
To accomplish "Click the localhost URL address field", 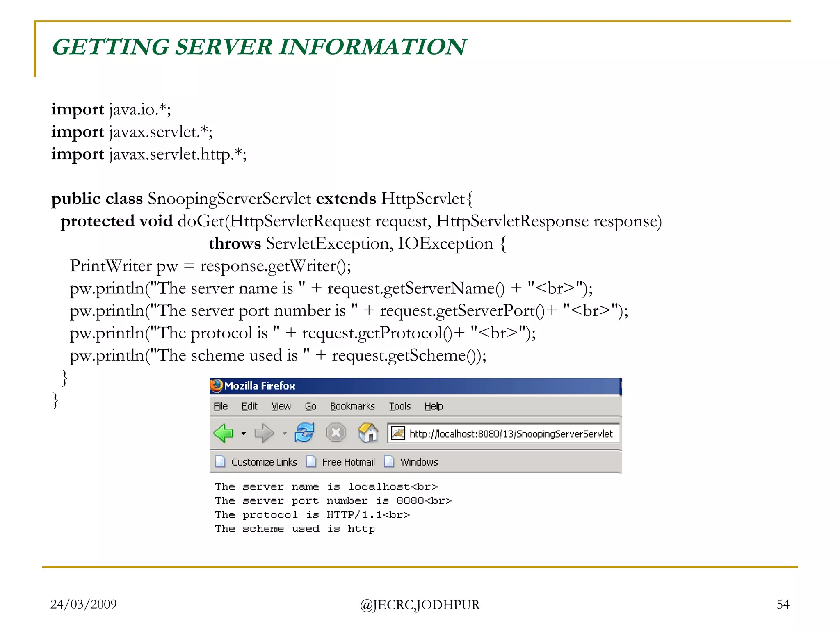I will [511, 434].
